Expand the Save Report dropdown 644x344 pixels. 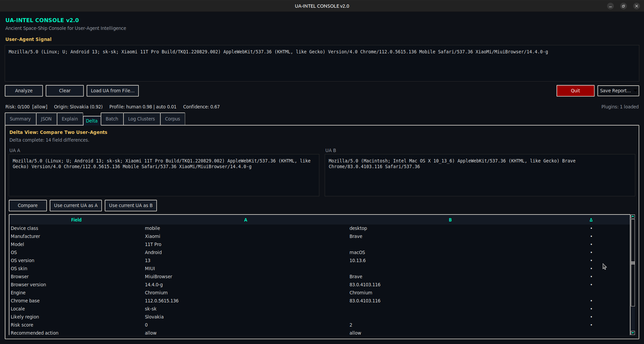(635, 91)
